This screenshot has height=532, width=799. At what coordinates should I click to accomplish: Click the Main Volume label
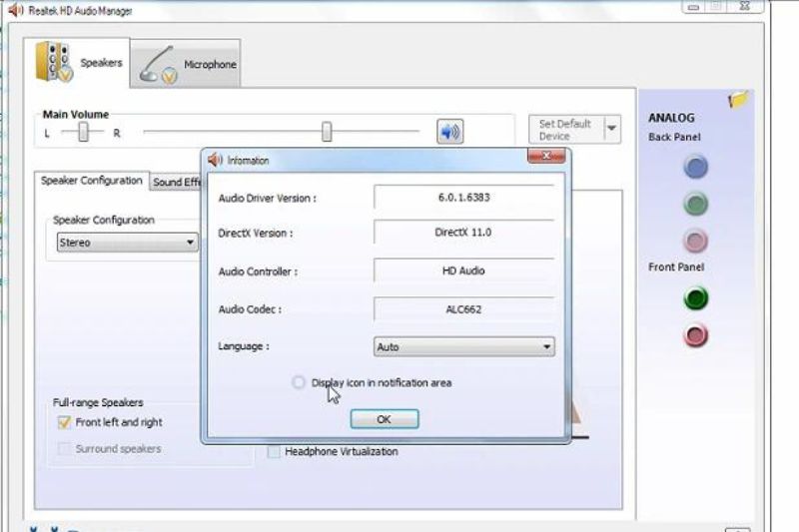[76, 115]
